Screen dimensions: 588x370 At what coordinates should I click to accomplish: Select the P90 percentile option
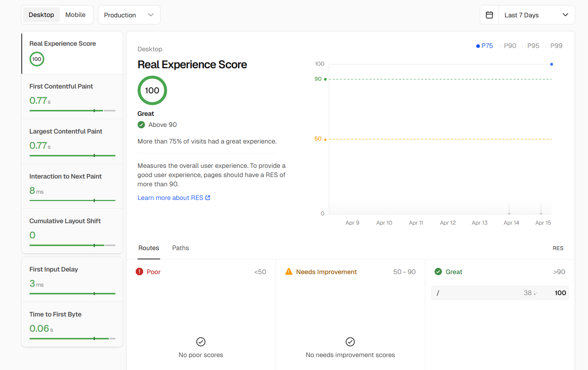[x=508, y=46]
